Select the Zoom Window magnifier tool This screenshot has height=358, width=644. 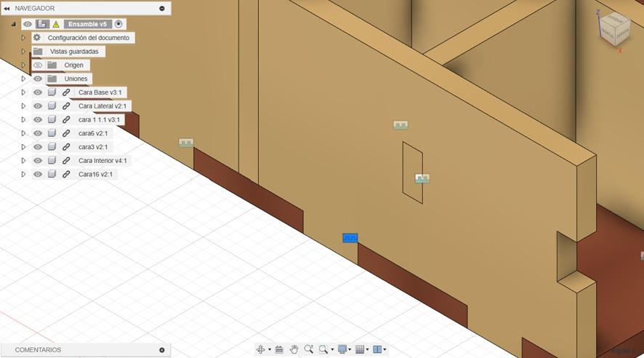[x=323, y=349]
